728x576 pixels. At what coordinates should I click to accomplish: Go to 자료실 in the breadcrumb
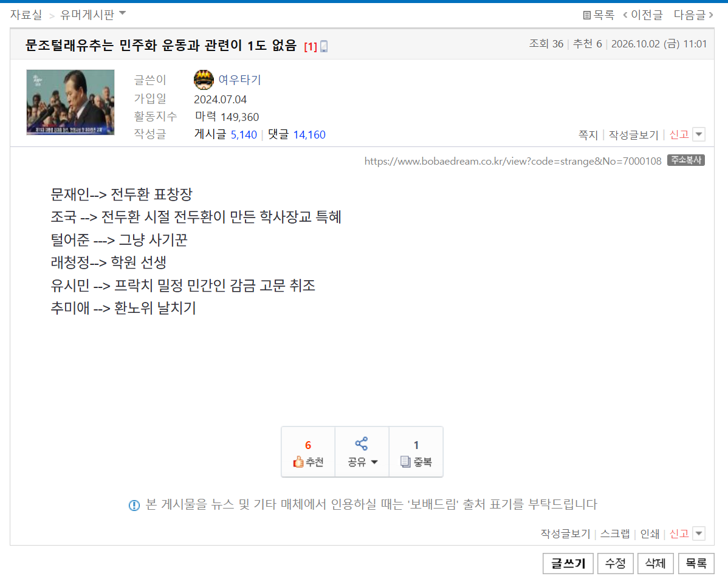click(26, 15)
